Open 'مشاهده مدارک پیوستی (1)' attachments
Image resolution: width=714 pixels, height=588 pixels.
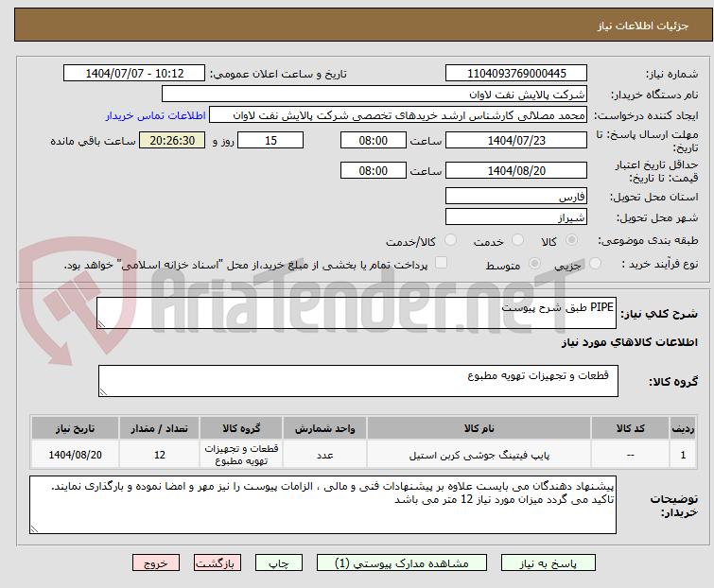pyautogui.click(x=402, y=563)
